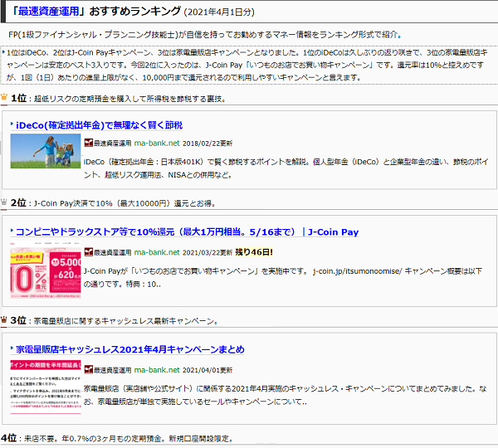Open the iDeCo(確定拠出年金)で無理なく賢く節税 article link
The width and height of the screenshot is (498, 448).
tap(99, 125)
